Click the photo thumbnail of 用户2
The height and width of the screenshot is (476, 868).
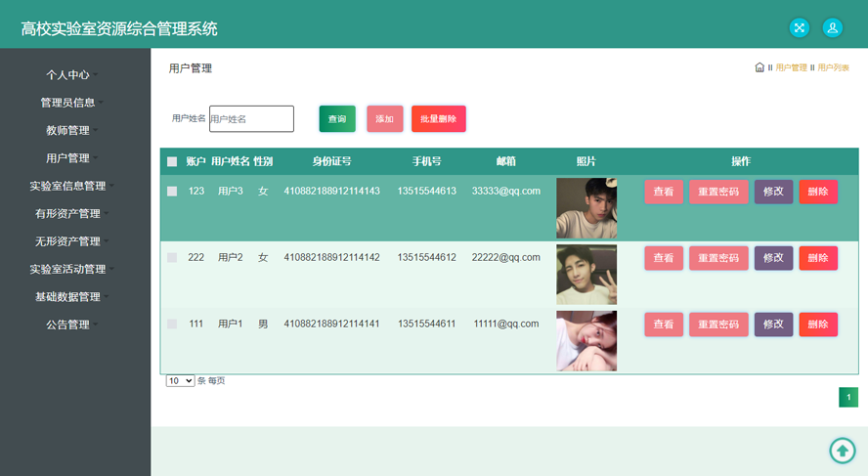586,275
